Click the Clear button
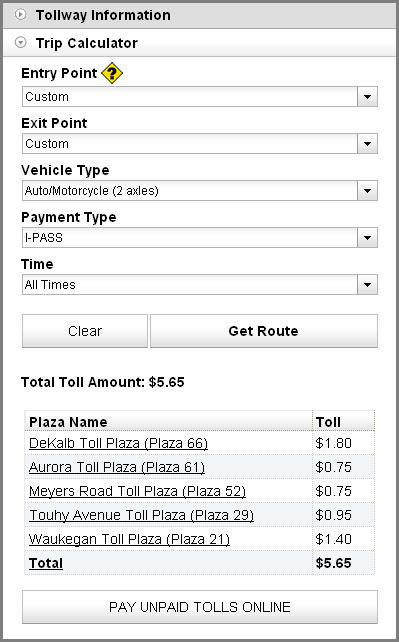 tap(85, 331)
